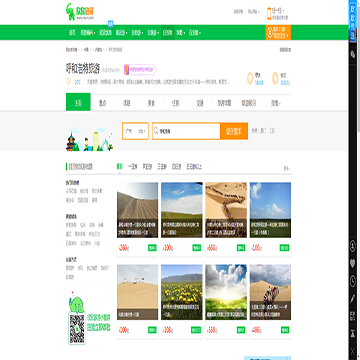The image size is (360, 360).
Task: Click the orange consultant badge in green navbar
Action: click(x=278, y=32)
